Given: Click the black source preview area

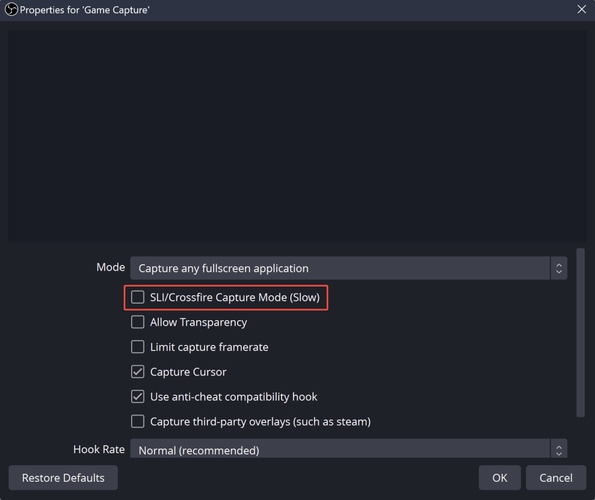Looking at the screenshot, I should pyautogui.click(x=297, y=136).
